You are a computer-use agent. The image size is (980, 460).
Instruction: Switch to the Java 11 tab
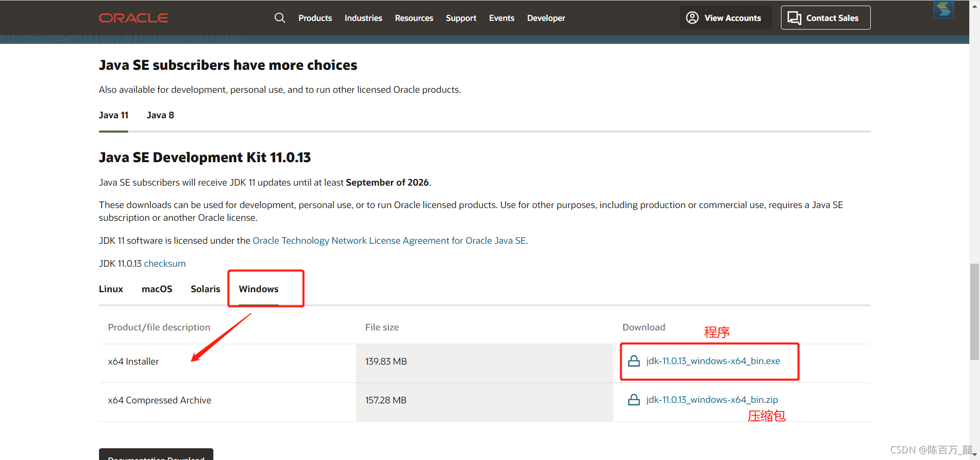coord(113,115)
